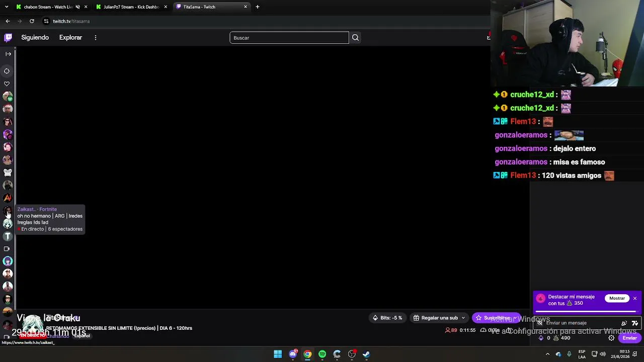The height and width of the screenshot is (362, 644).
Task: Close the JulianPz7 Stream tab
Action: tap(166, 7)
